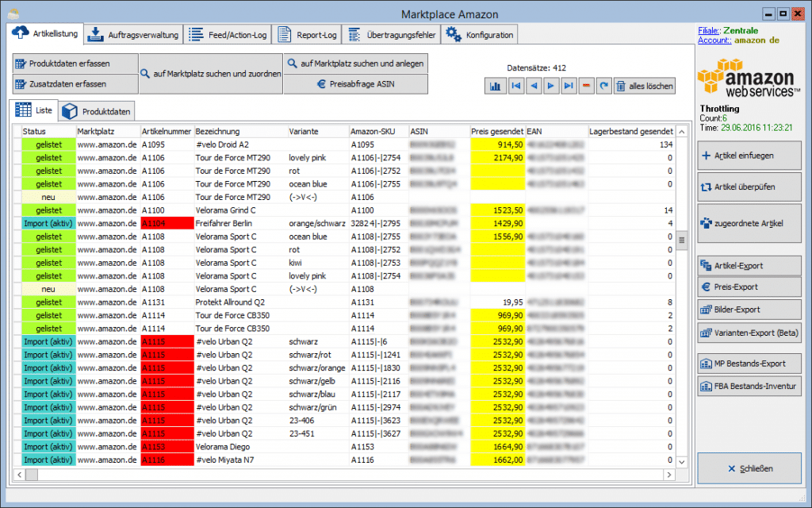This screenshot has height=508, width=812.
Task: Delete current record with red minus icon
Action: click(x=586, y=86)
